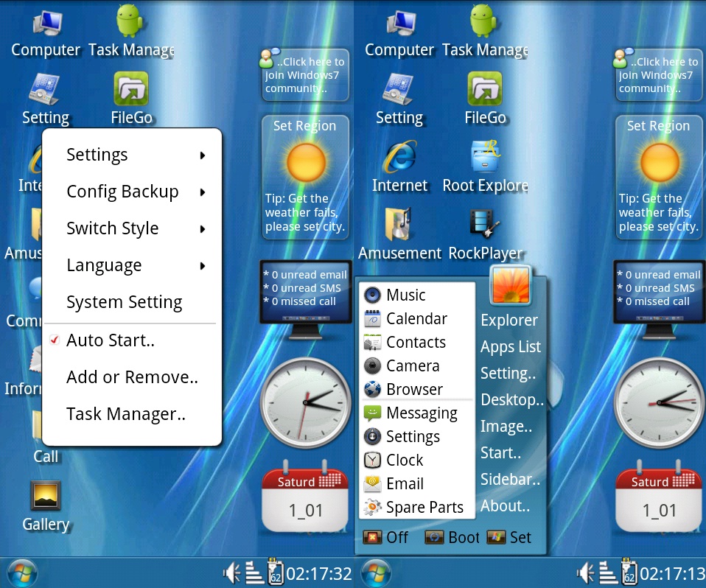Expand the Language submenu arrow
The height and width of the screenshot is (588, 706).
tap(203, 266)
